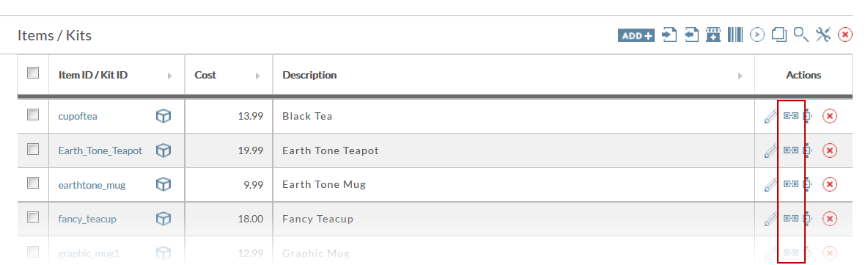868x265 pixels.
Task: Open the fancy_teacup item link
Action: [x=87, y=219]
